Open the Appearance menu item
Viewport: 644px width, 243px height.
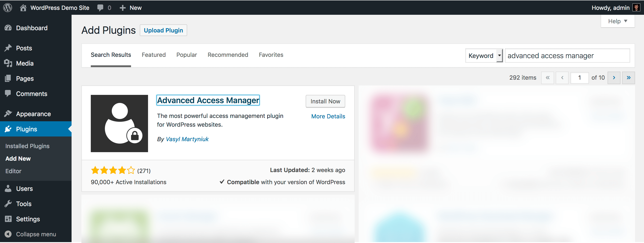33,114
